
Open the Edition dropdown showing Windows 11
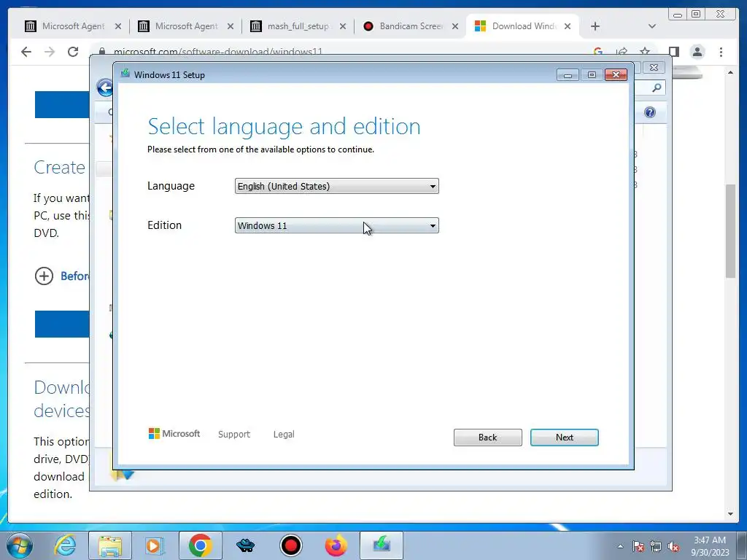click(336, 225)
